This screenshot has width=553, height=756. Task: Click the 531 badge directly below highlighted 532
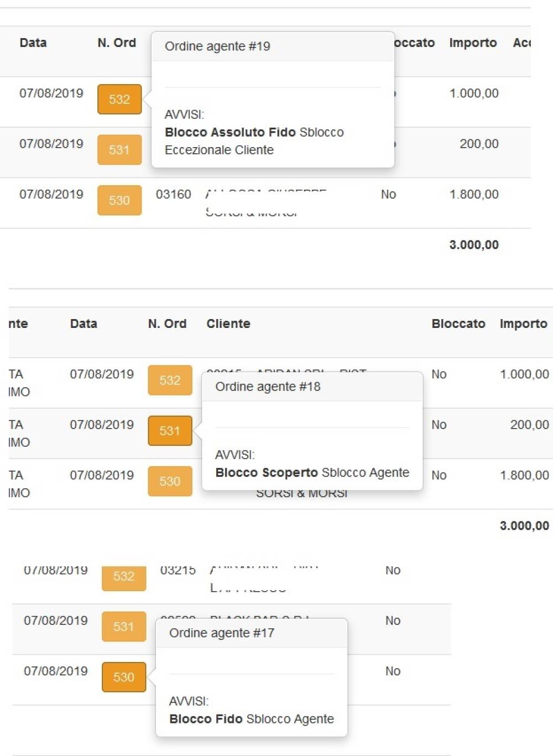pos(119,150)
